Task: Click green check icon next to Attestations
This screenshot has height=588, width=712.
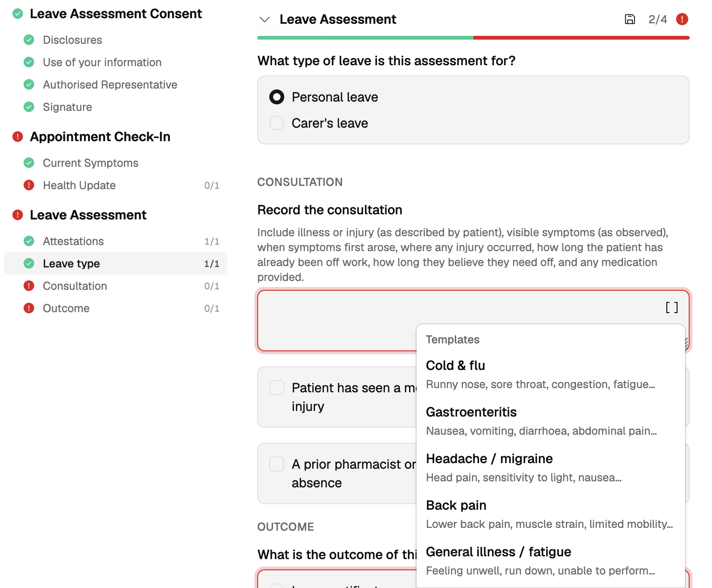Action: (x=29, y=241)
